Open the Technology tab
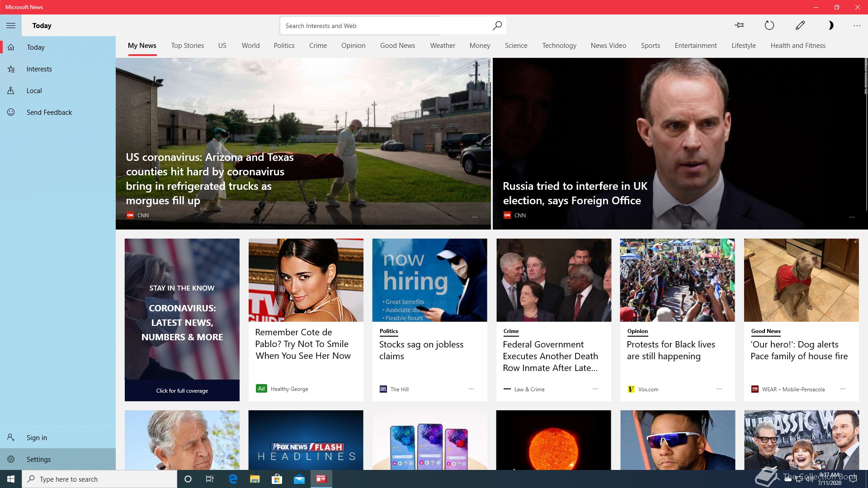Image resolution: width=868 pixels, height=488 pixels. (559, 46)
